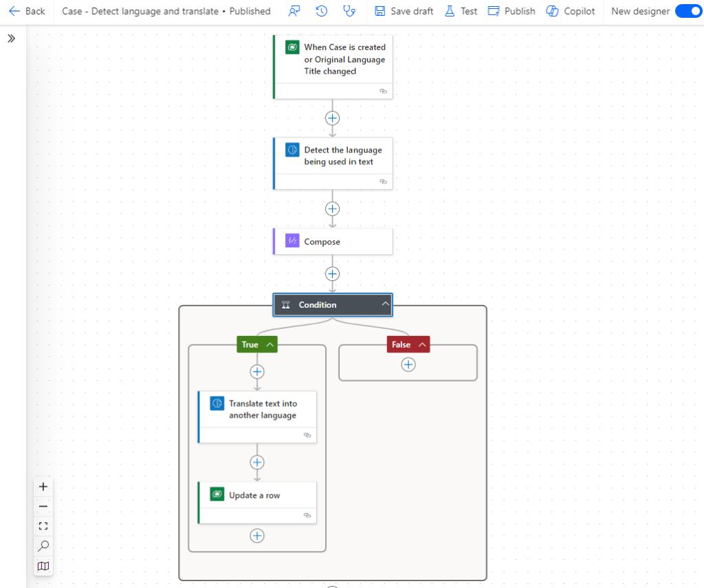Image resolution: width=704 pixels, height=588 pixels.
Task: Fit the flow to view
Action: (43, 526)
